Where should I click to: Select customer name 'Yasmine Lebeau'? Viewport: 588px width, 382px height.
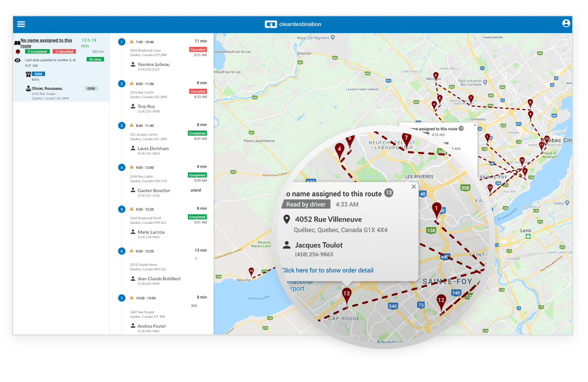click(x=153, y=65)
